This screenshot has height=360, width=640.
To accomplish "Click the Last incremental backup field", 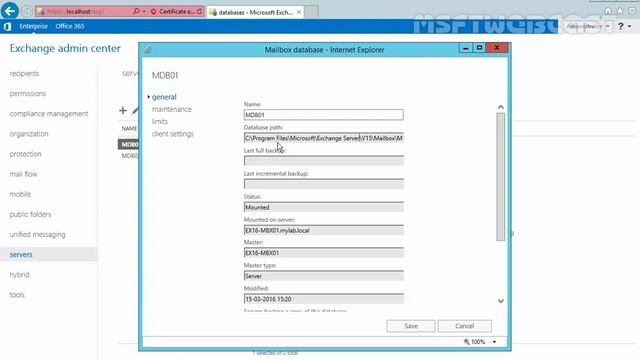I will pyautogui.click(x=324, y=184).
